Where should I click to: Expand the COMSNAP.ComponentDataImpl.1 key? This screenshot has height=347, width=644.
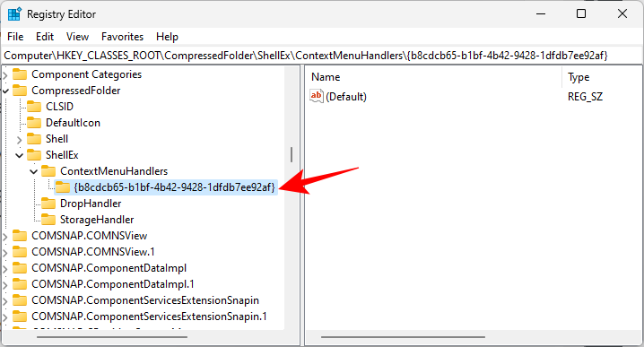(5, 285)
